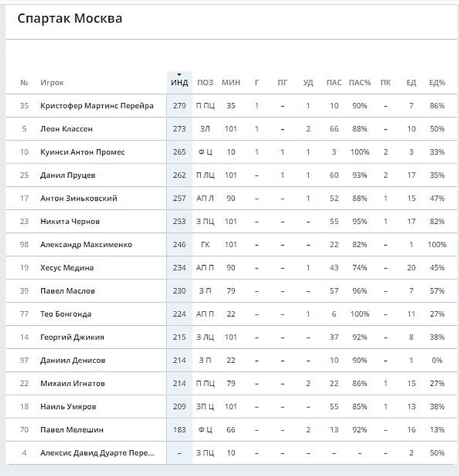The image size is (459, 476).
Task: Sort by ПОЗ column header
Action: click(205, 82)
